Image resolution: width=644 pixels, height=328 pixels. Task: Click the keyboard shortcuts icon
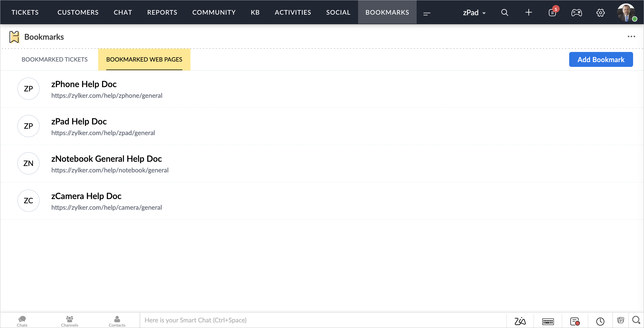tap(548, 321)
